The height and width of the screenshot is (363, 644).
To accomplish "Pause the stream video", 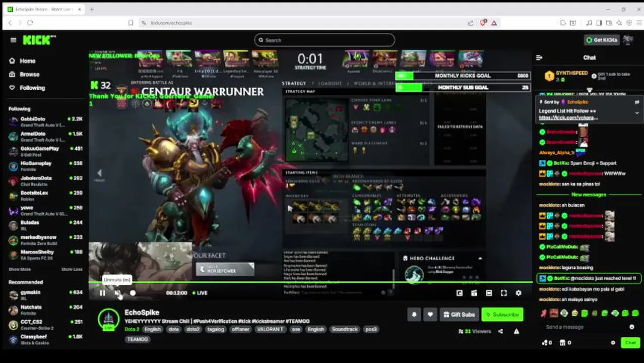I will [103, 293].
